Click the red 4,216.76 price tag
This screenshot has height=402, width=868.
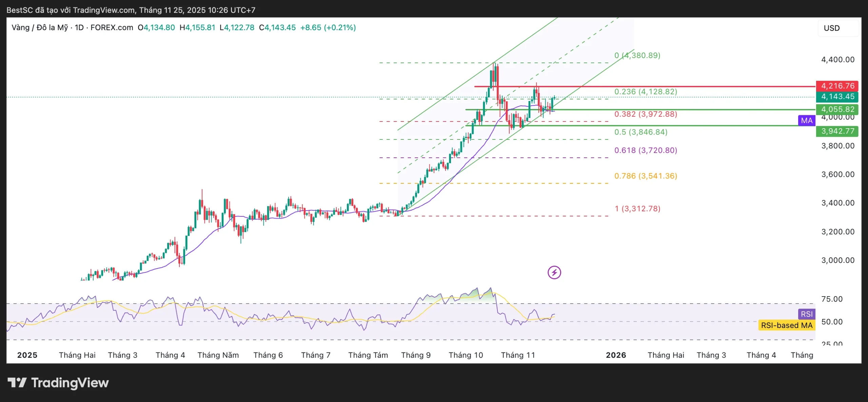(837, 86)
